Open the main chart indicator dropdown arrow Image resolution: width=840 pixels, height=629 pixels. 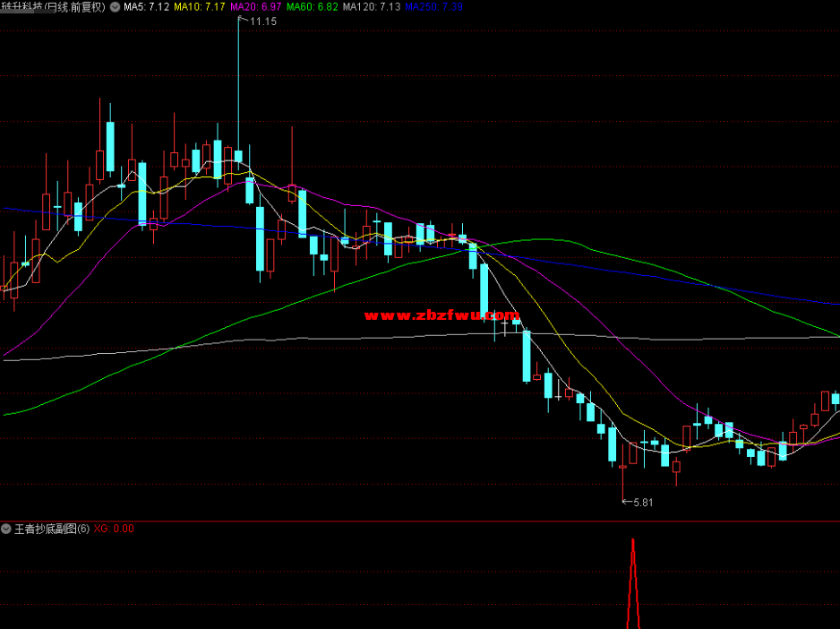pyautogui.click(x=115, y=6)
